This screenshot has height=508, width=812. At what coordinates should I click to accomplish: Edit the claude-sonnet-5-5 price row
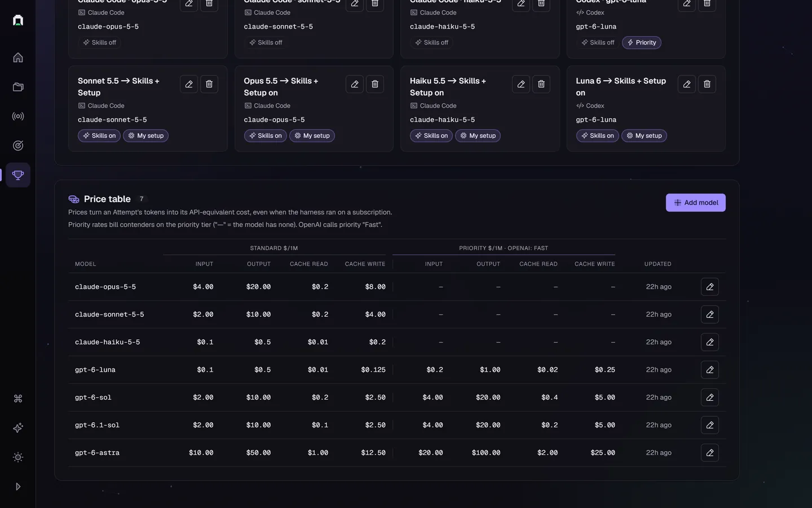coord(710,314)
